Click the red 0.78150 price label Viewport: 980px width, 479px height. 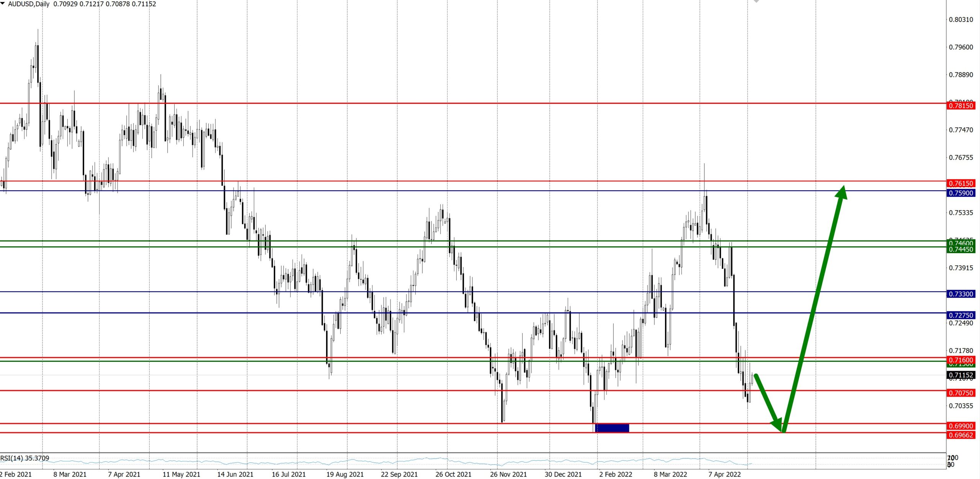point(961,106)
